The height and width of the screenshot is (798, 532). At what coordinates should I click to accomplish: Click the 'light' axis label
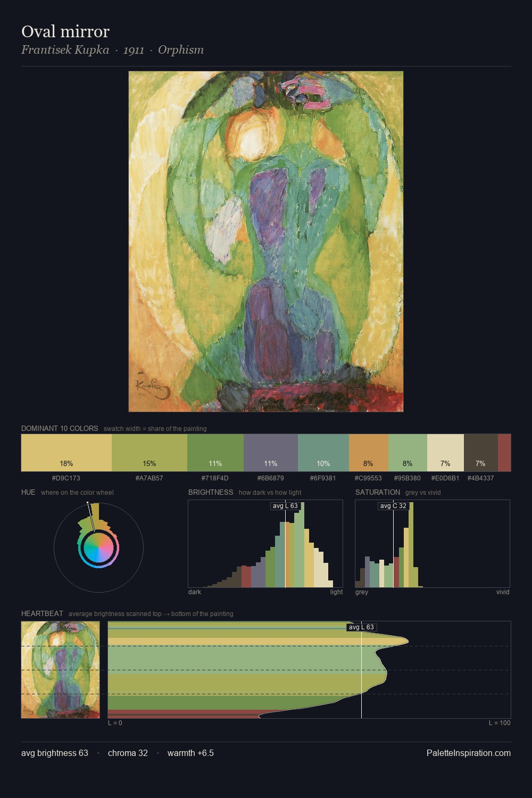(x=337, y=592)
